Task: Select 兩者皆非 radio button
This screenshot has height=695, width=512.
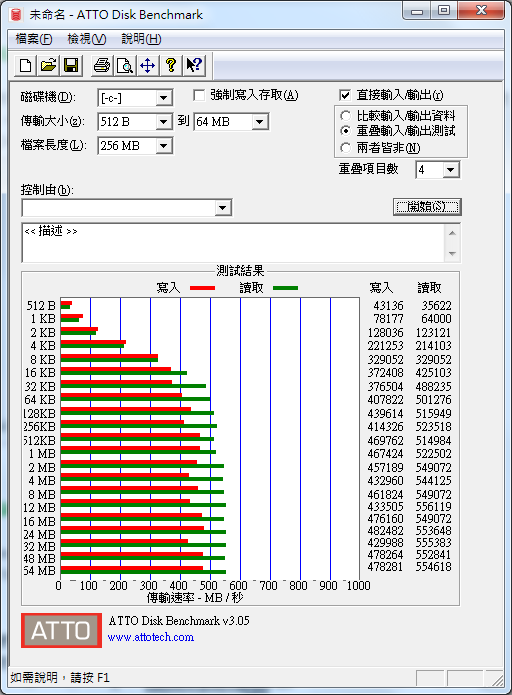Action: pos(345,148)
